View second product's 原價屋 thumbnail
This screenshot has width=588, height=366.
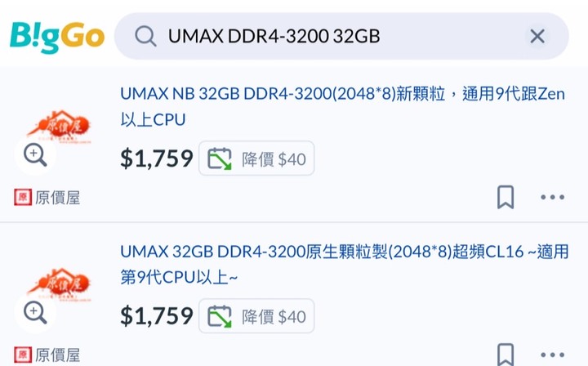[x=59, y=284]
